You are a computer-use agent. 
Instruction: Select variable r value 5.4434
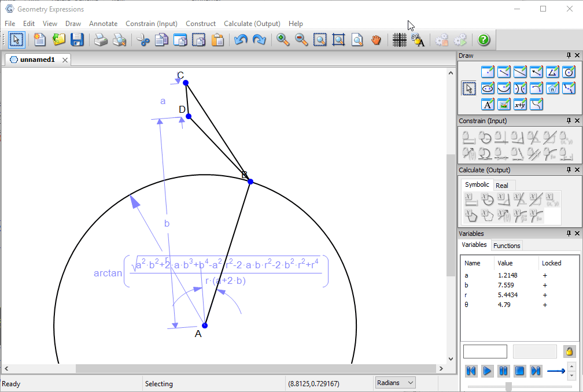tap(508, 295)
